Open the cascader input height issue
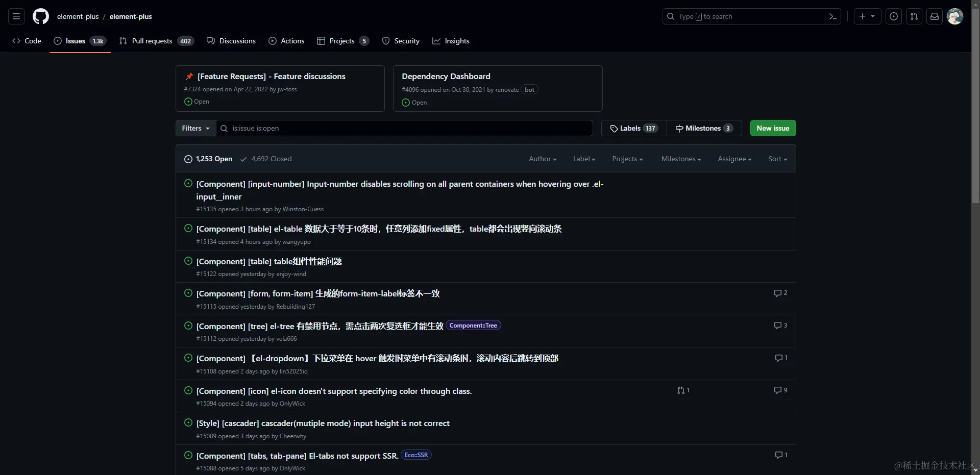This screenshot has height=475, width=980. click(323, 423)
